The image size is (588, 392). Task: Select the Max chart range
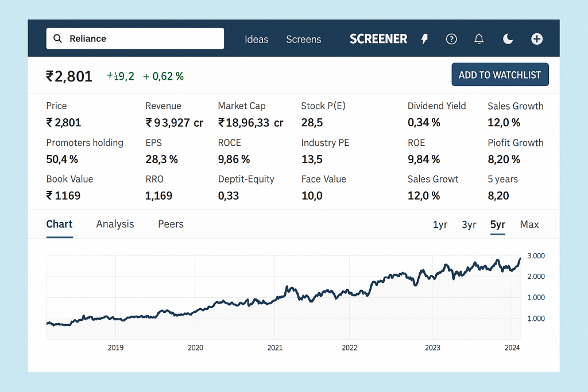tap(529, 224)
